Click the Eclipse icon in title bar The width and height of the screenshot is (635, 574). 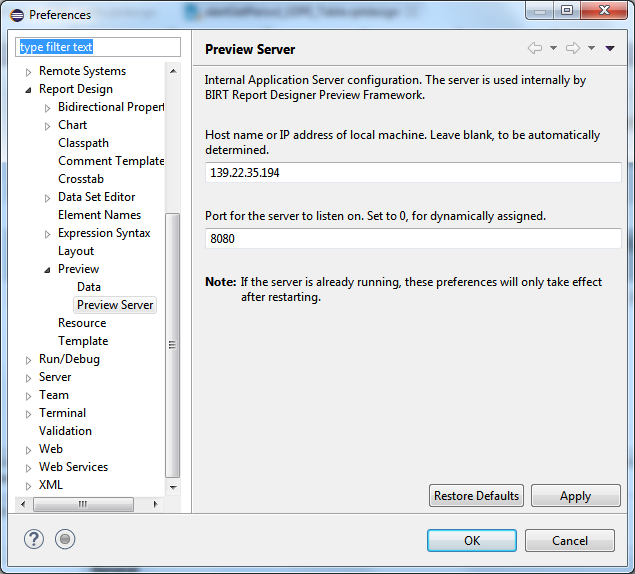pos(17,15)
